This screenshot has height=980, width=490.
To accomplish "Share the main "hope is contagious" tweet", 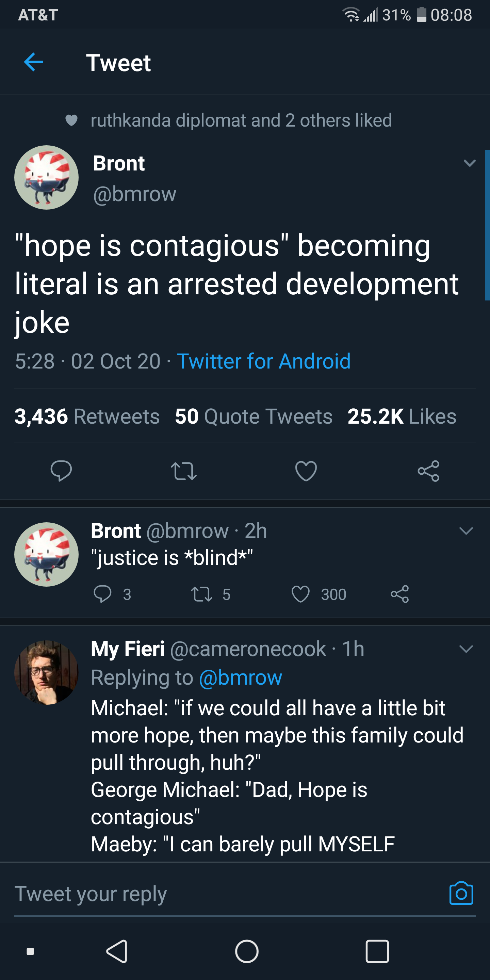I will [428, 471].
